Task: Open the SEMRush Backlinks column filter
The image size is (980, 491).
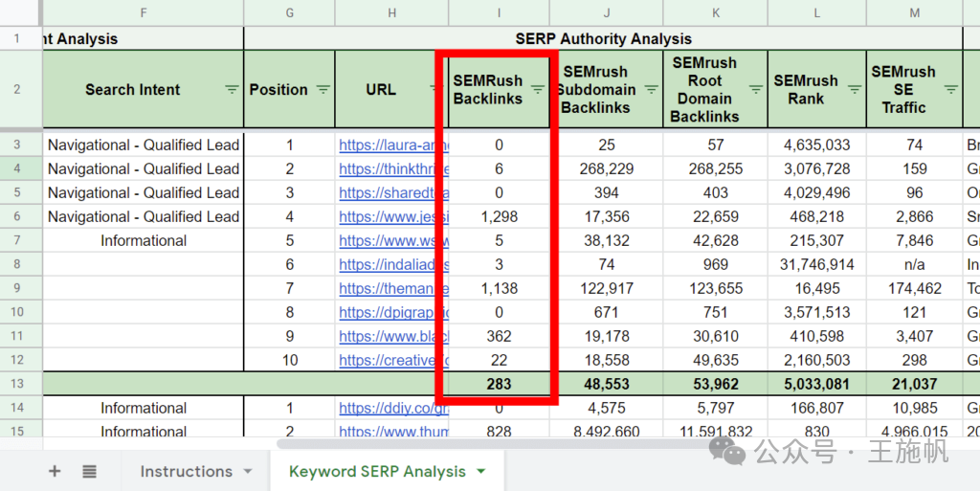Action: tap(538, 89)
